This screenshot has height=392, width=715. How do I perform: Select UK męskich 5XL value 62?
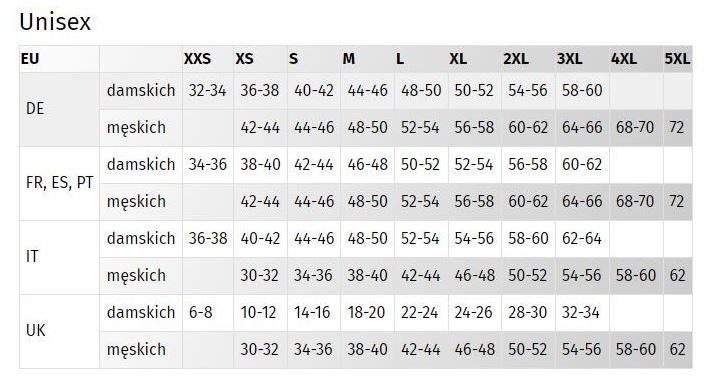[x=677, y=349]
